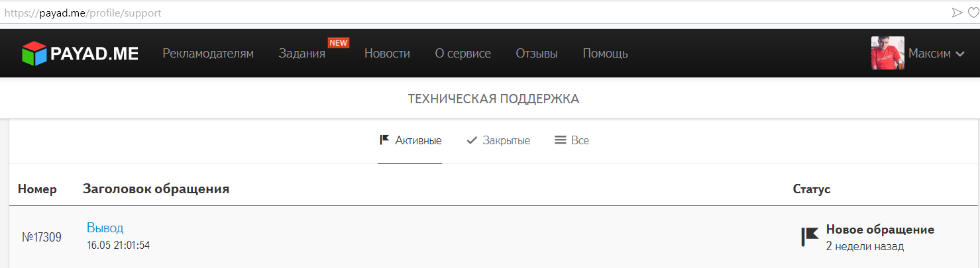Click ticket number №17309
Screen dimensions: 980x268
tap(42, 237)
